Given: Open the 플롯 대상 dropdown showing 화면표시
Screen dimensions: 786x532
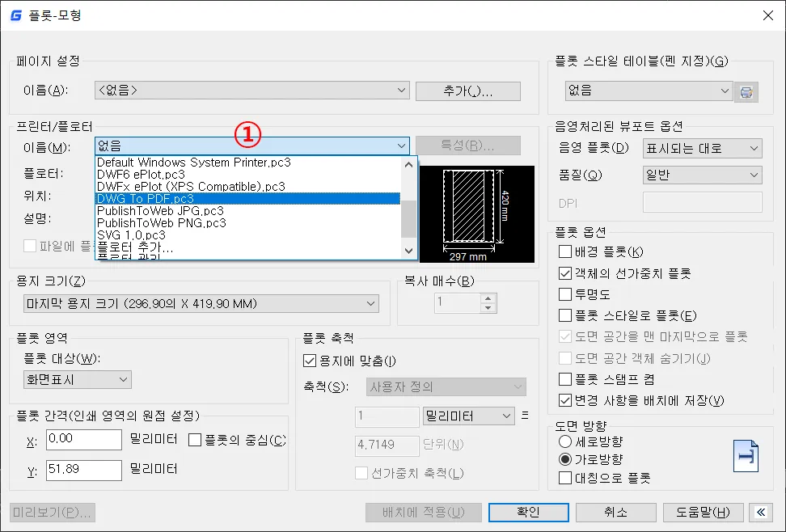Looking at the screenshot, I should 77,379.
